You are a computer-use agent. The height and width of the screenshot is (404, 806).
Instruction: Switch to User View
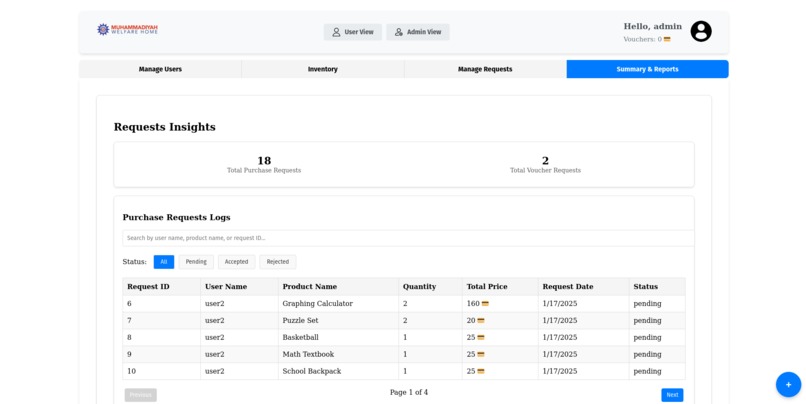pos(353,32)
